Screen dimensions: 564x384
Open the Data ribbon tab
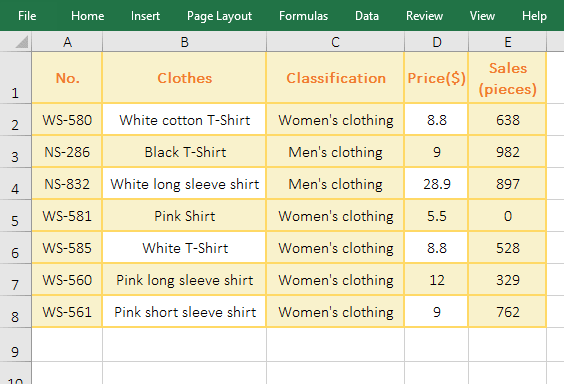click(367, 16)
